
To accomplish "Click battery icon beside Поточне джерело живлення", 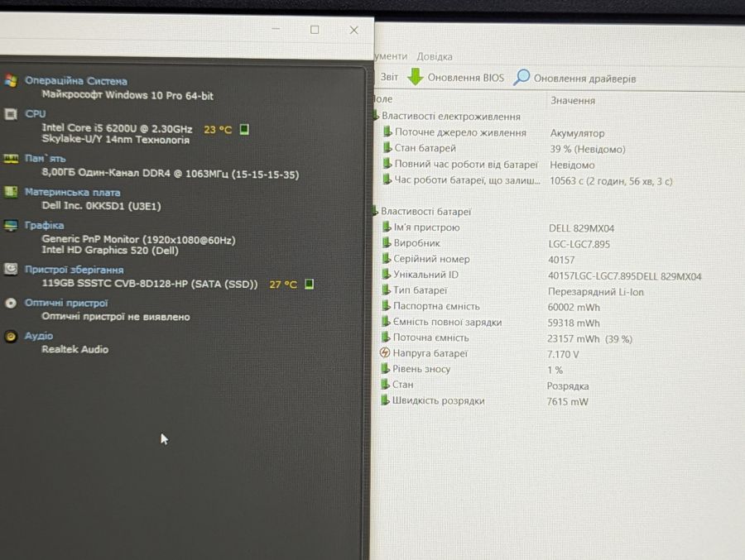I will click(387, 132).
